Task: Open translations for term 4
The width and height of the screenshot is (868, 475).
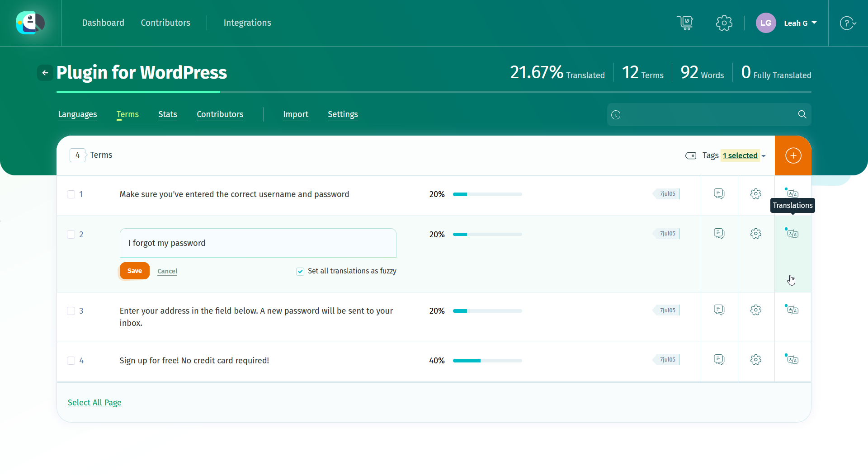Action: coord(793,359)
